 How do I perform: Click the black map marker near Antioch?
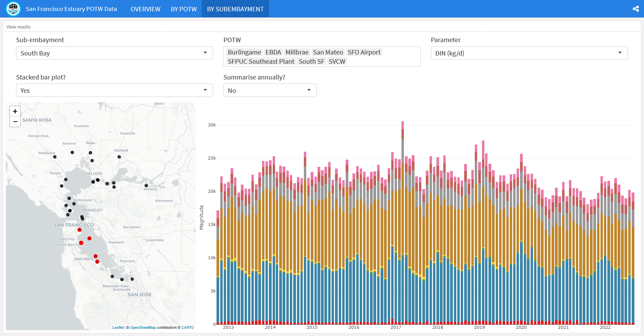pos(146,186)
